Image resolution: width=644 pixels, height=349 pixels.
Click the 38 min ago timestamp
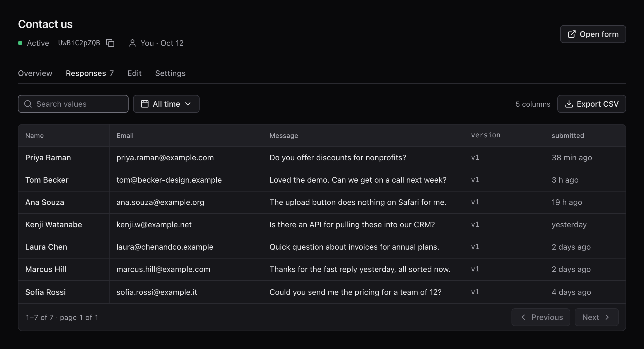[x=572, y=158]
